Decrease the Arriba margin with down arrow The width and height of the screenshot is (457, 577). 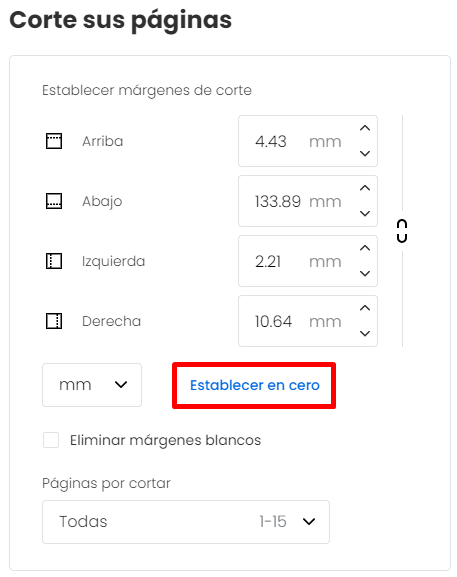click(x=365, y=153)
